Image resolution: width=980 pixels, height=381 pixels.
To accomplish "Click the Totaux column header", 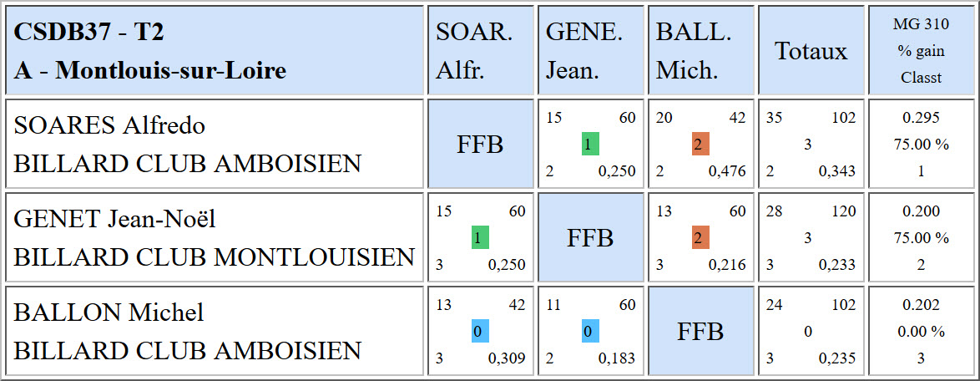I will point(811,51).
